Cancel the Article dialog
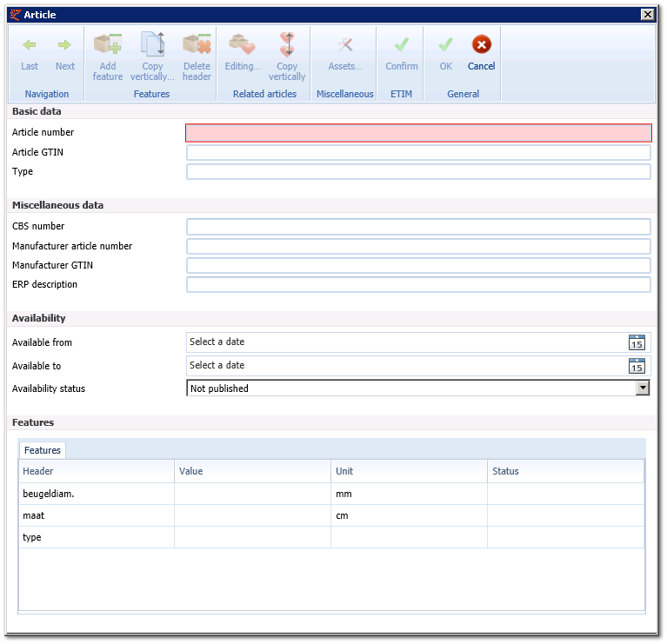The image size is (667, 644). pos(482,44)
